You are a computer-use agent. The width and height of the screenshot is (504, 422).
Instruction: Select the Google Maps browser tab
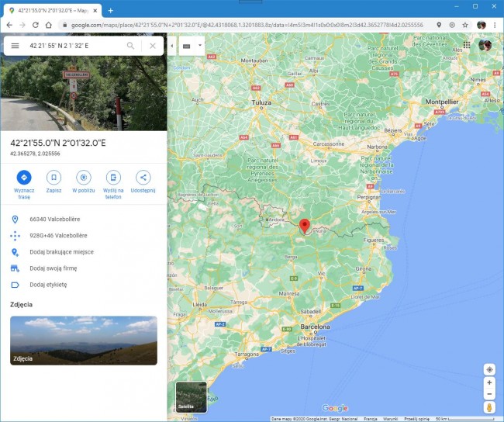(53, 11)
